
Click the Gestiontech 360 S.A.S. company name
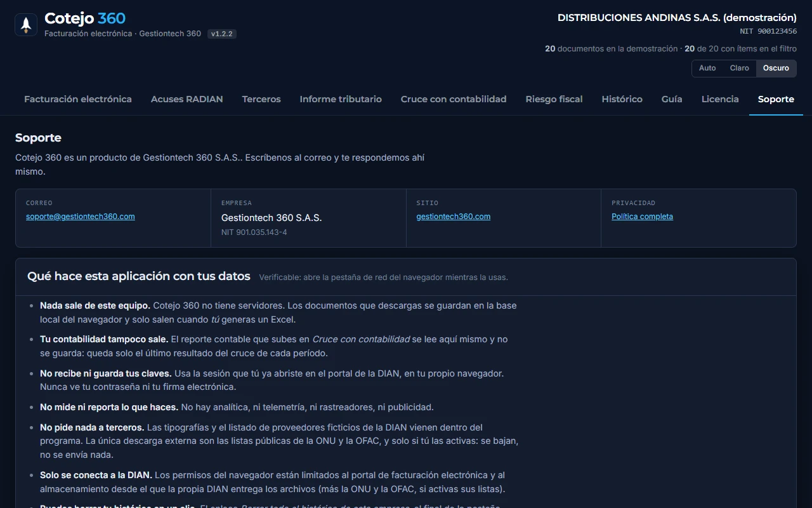pyautogui.click(x=272, y=218)
